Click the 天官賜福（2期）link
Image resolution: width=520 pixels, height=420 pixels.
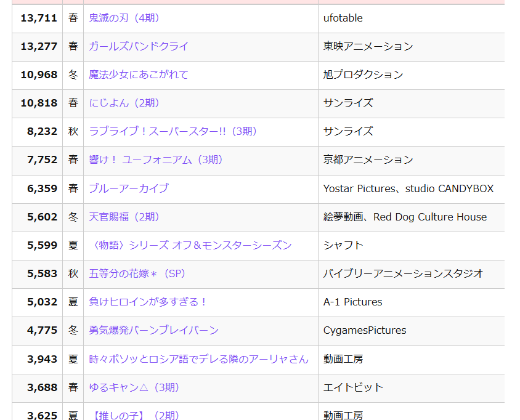[x=124, y=217]
